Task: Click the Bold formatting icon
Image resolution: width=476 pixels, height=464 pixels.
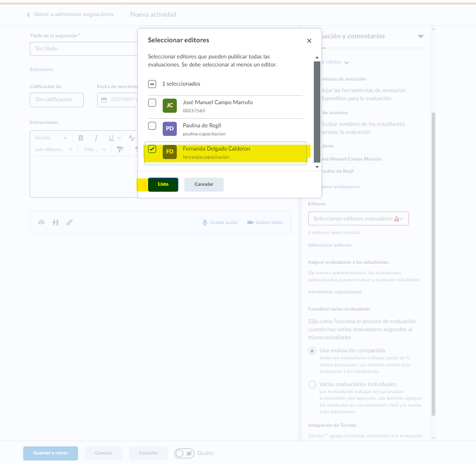Action: tap(81, 138)
